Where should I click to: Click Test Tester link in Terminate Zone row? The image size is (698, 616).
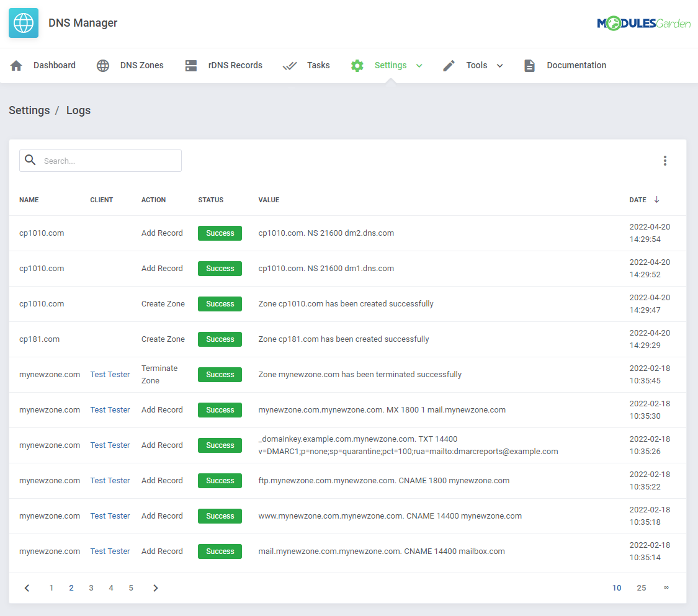point(110,374)
